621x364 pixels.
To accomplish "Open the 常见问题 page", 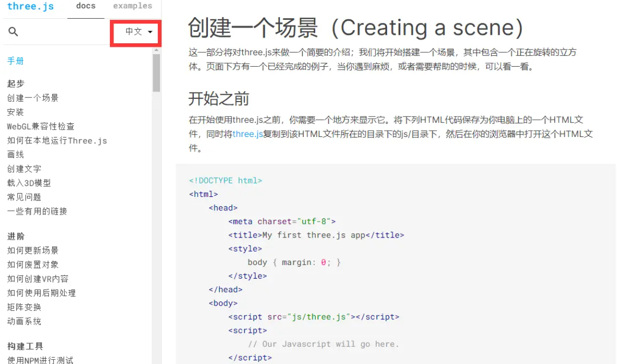I will (x=24, y=197).
